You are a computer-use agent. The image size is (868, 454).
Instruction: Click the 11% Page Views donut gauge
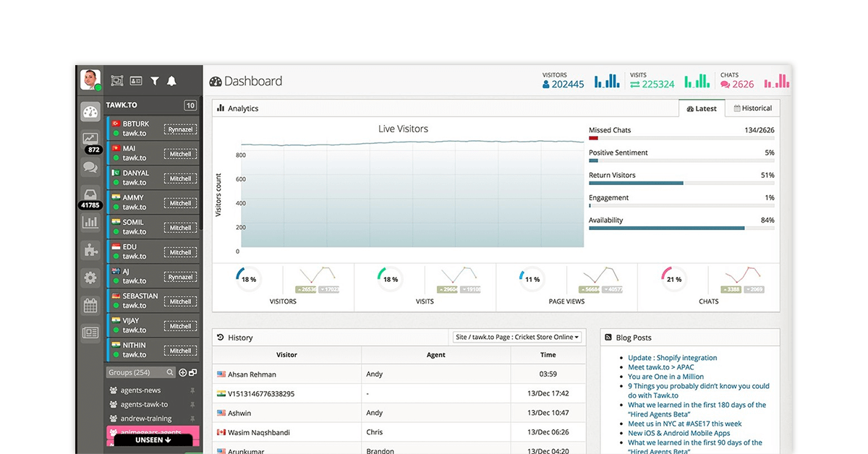pyautogui.click(x=532, y=279)
